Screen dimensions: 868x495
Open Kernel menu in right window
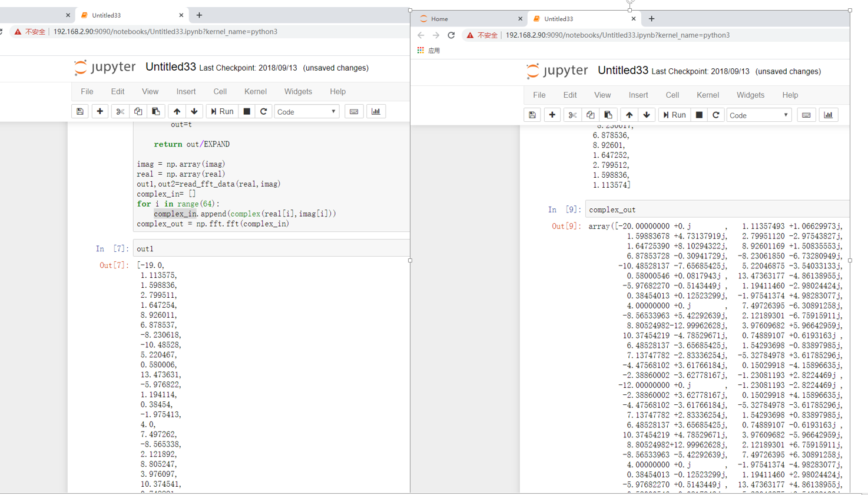[708, 95]
